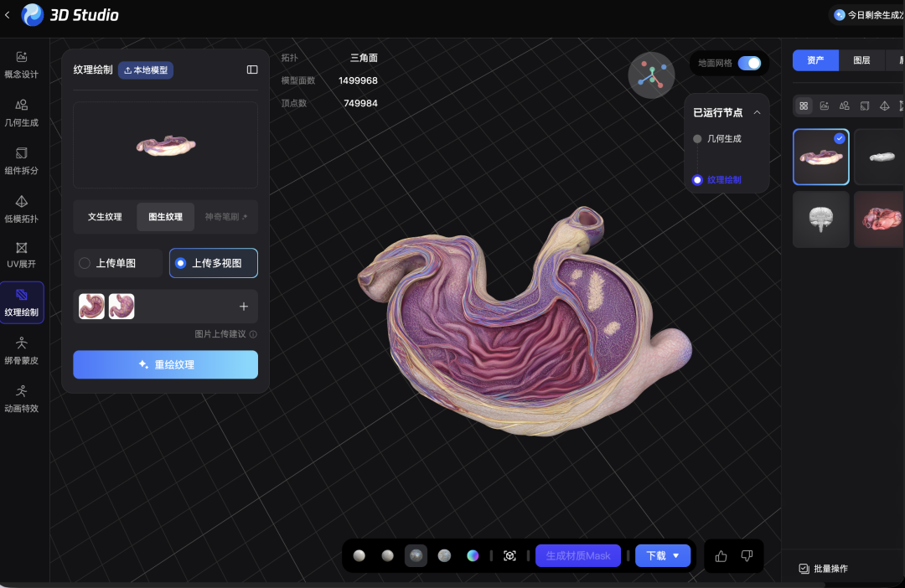Screen dimensions: 905x588
Task: Select the second gray material sphere
Action: 387,555
